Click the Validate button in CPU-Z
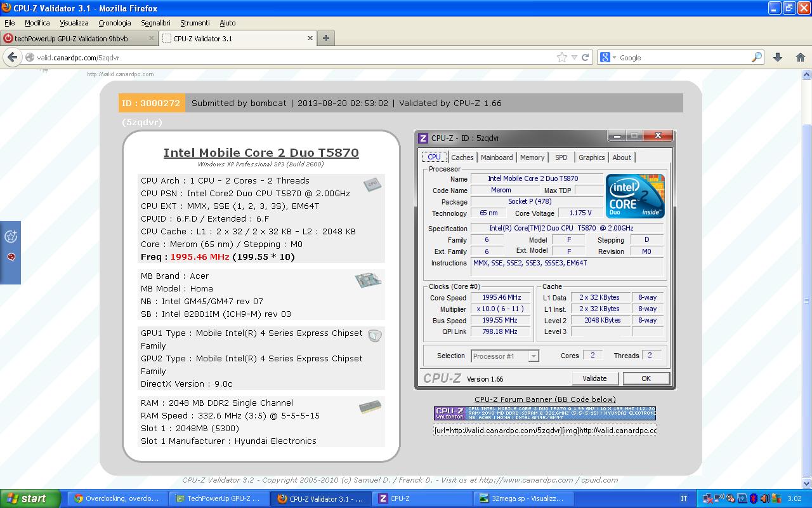 click(594, 378)
